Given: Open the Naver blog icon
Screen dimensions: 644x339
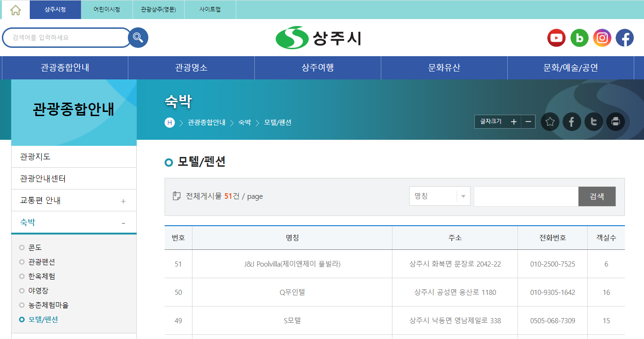Looking at the screenshot, I should tap(579, 38).
